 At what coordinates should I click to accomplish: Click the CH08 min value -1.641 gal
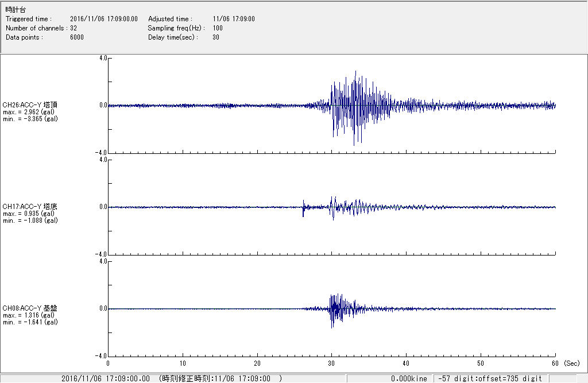coord(30,322)
